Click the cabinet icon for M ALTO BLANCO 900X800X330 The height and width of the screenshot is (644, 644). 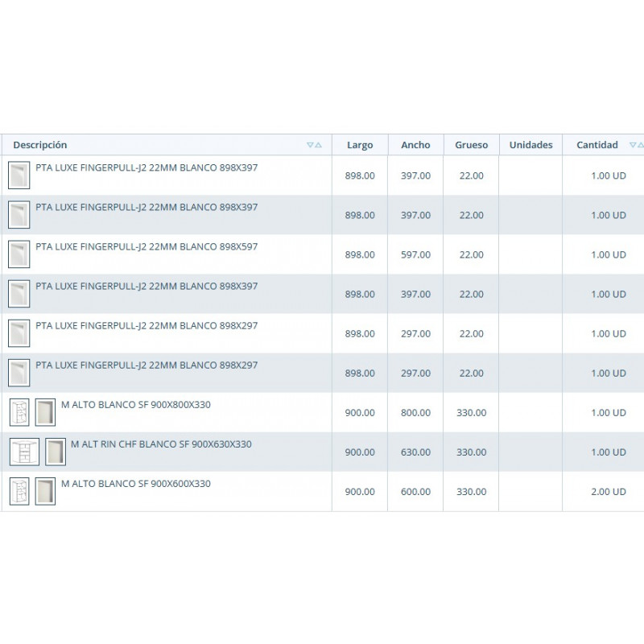pos(19,412)
